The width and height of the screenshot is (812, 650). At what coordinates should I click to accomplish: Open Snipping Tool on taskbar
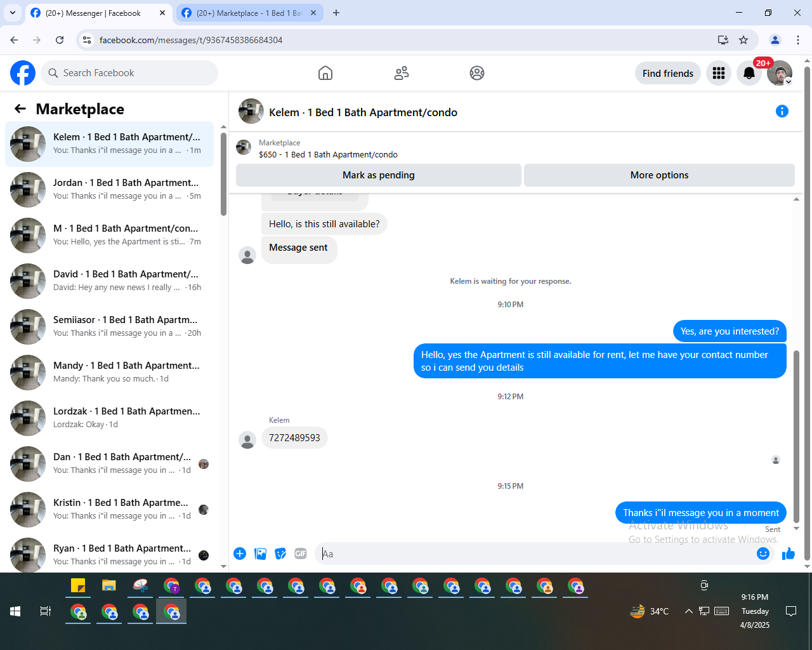140,585
